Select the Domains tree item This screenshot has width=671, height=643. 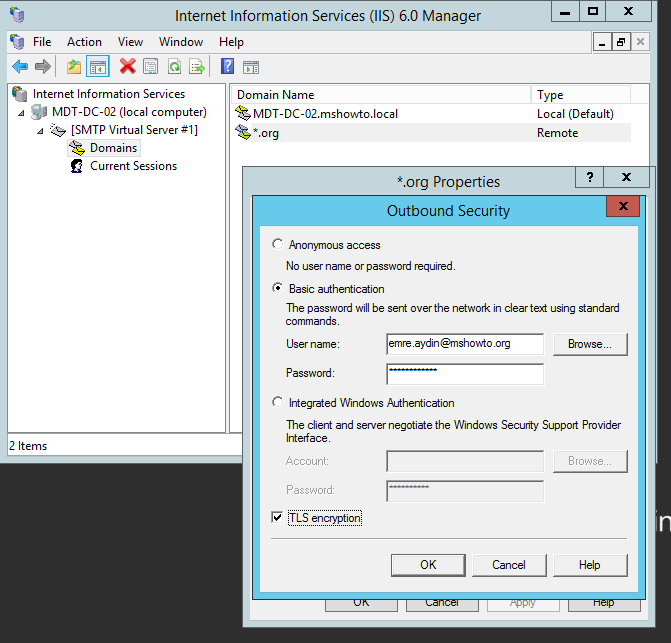tap(113, 148)
